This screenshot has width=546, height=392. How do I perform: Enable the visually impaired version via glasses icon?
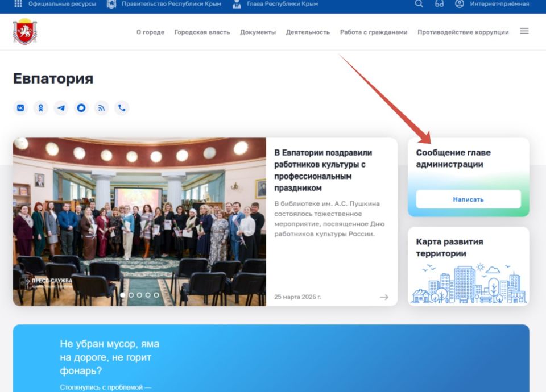click(438, 5)
